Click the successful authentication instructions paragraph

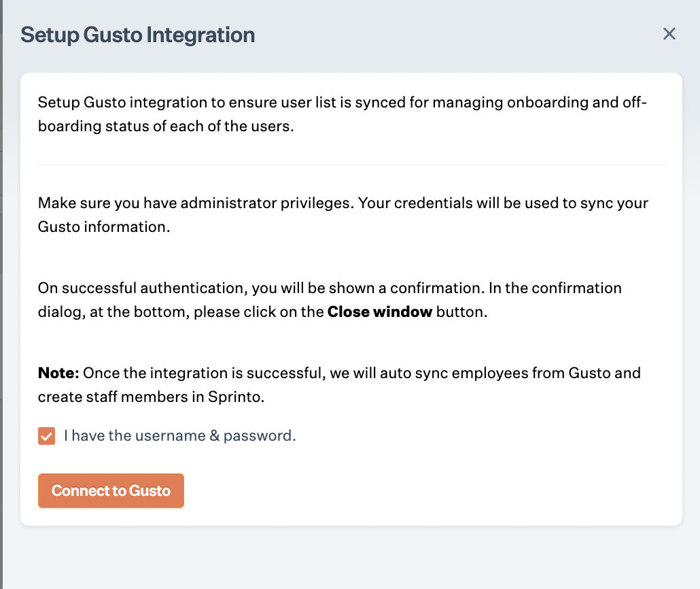(x=330, y=300)
